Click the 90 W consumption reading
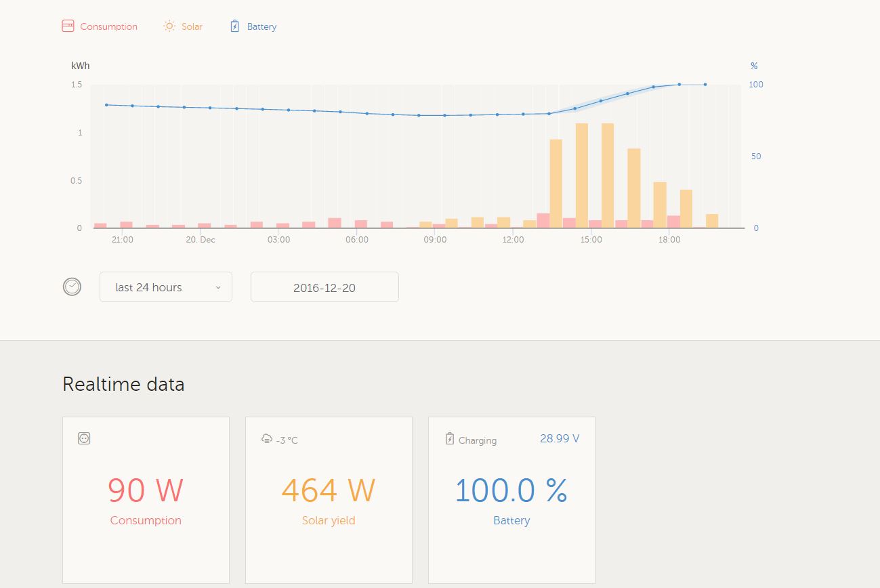Screen dimensions: 880x588 click(x=146, y=490)
